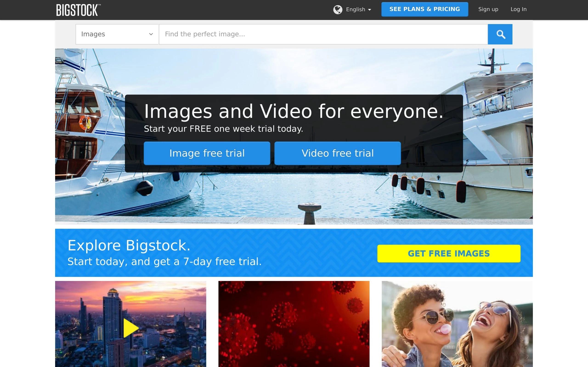
Task: Click the Images and Video headline
Action: [294, 111]
